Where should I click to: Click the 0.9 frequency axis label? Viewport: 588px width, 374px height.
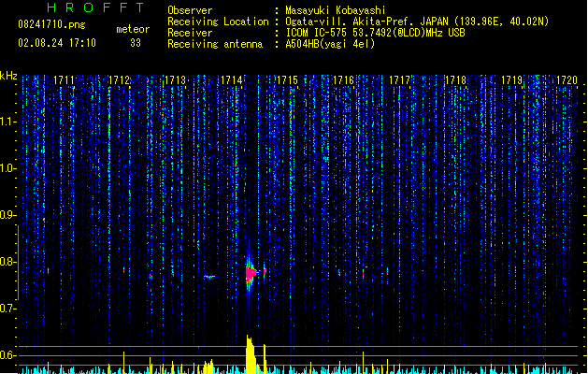[7, 215]
